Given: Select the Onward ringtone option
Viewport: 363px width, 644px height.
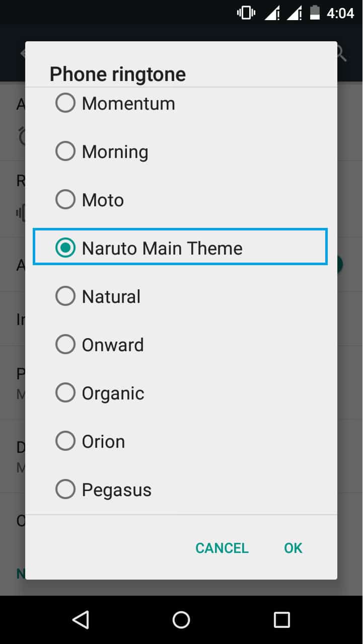Looking at the screenshot, I should point(181,345).
